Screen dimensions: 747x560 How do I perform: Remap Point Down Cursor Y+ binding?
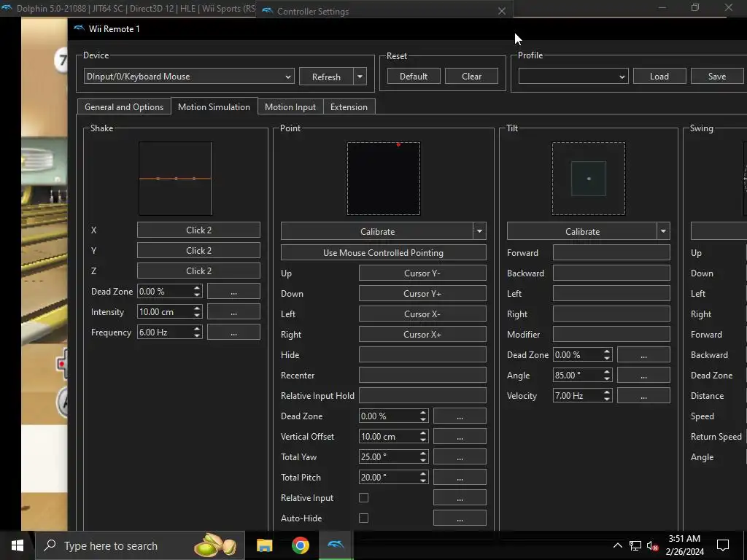point(422,293)
